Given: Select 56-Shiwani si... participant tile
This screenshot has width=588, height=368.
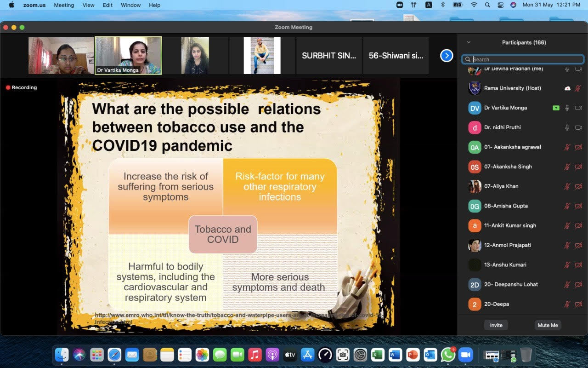Looking at the screenshot, I should [x=396, y=56].
